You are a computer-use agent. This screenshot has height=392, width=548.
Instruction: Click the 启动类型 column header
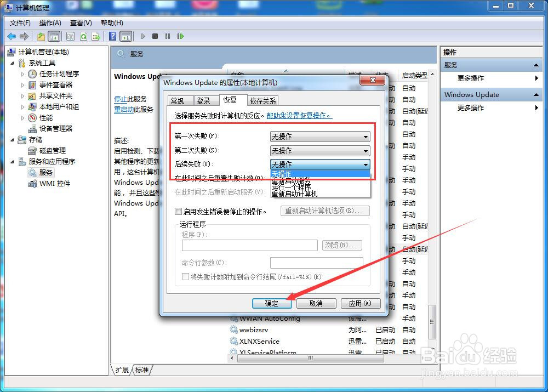tap(414, 75)
